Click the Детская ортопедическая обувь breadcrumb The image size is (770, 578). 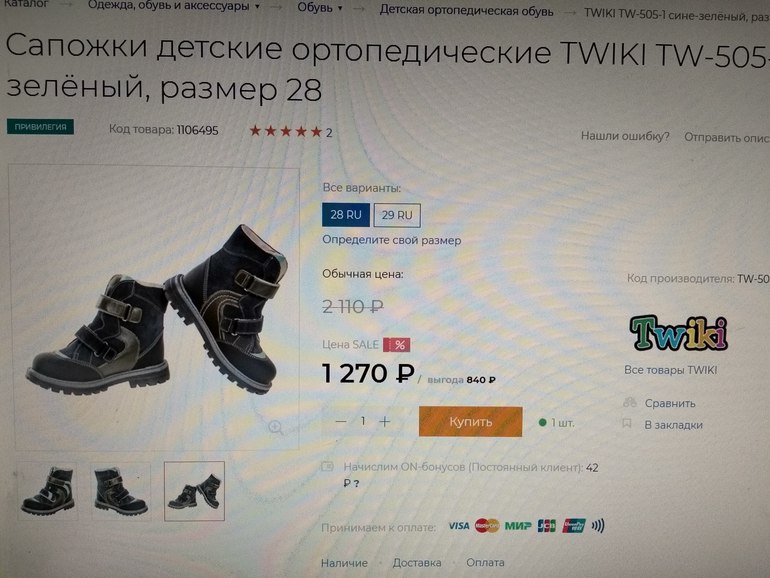(466, 11)
